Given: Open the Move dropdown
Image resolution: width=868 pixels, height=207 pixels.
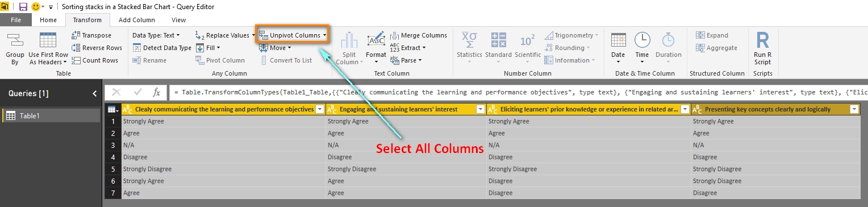Looking at the screenshot, I should 275,48.
